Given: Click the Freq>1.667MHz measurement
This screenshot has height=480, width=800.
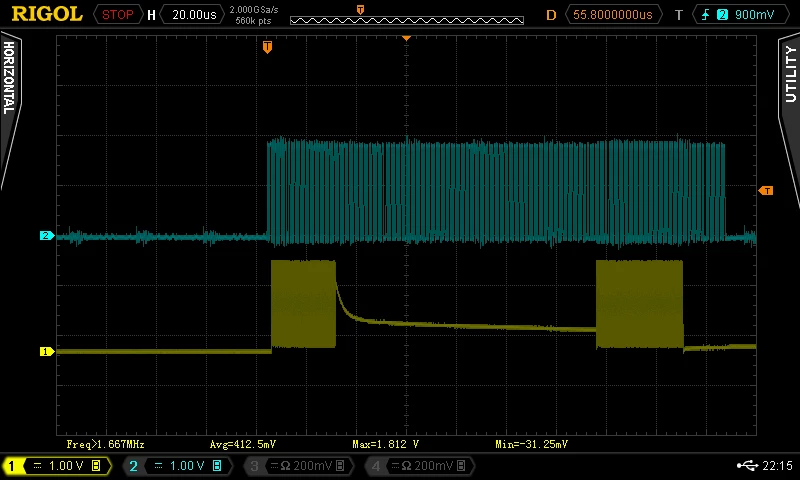Looking at the screenshot, I should [106, 444].
